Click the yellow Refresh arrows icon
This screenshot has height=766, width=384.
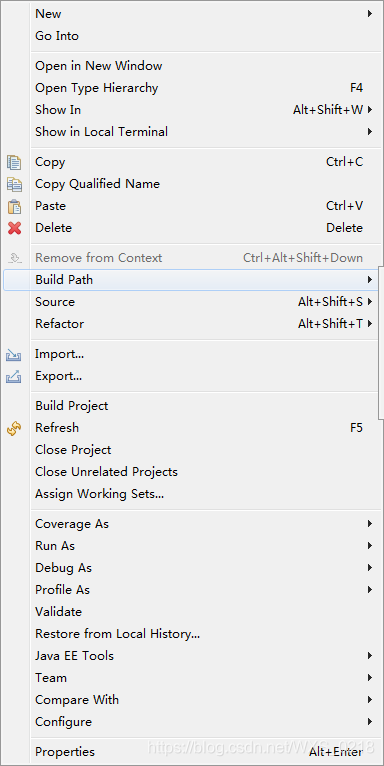pyautogui.click(x=14, y=428)
